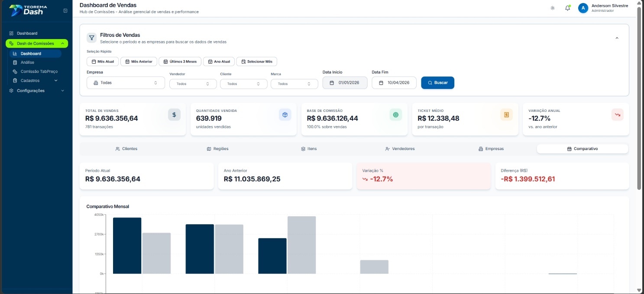
Task: Expand the Configurações menu chevron
Action: click(x=62, y=91)
